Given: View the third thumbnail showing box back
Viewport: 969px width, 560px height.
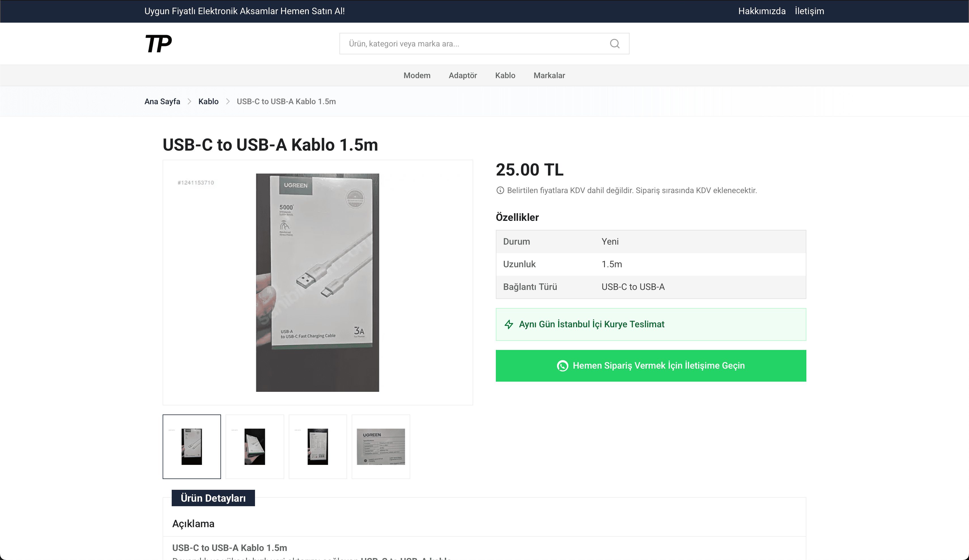Looking at the screenshot, I should pyautogui.click(x=318, y=447).
